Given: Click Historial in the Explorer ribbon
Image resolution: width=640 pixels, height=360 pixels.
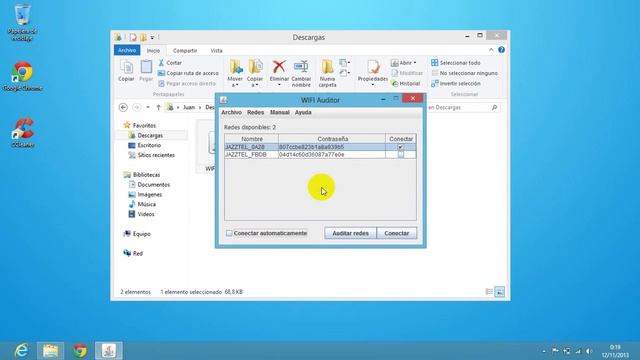Looking at the screenshot, I should click(x=406, y=83).
